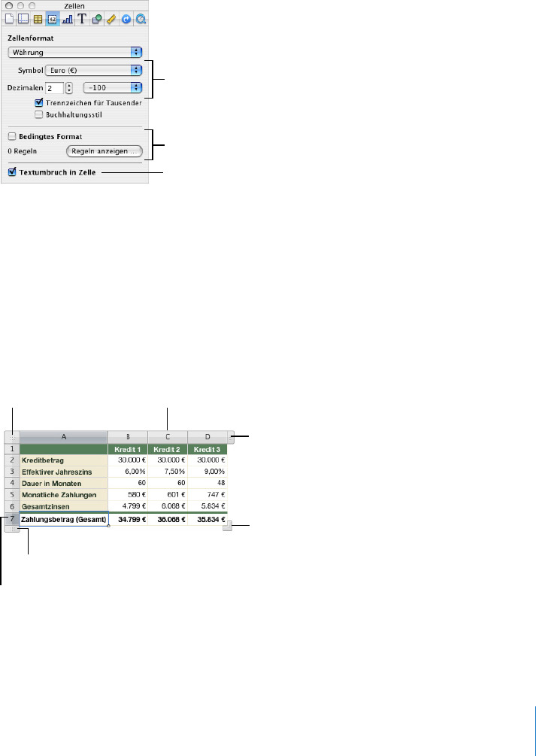536x756 pixels.
Task: Select column B header tab
Action: [128, 437]
